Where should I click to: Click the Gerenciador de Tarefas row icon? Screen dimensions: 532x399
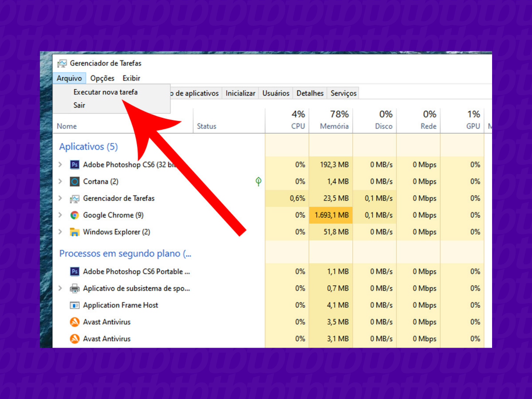coord(75,199)
